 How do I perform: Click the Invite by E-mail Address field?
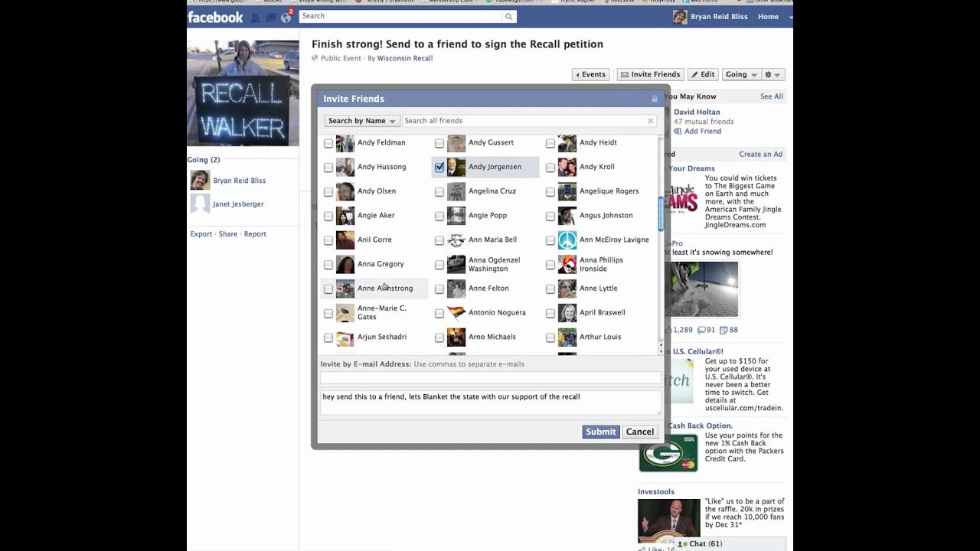[x=490, y=378]
